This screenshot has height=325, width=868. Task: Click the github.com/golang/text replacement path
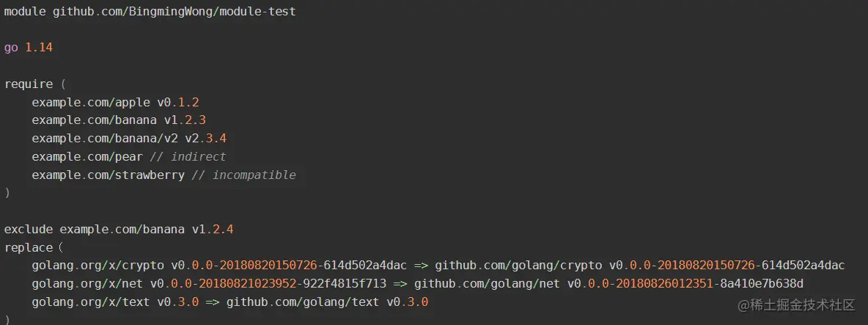(x=303, y=302)
